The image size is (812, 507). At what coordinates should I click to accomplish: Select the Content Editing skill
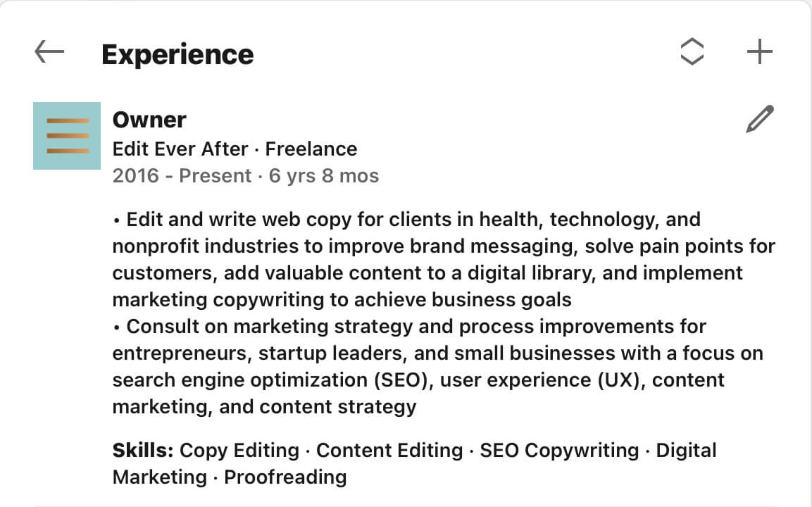pyautogui.click(x=389, y=451)
